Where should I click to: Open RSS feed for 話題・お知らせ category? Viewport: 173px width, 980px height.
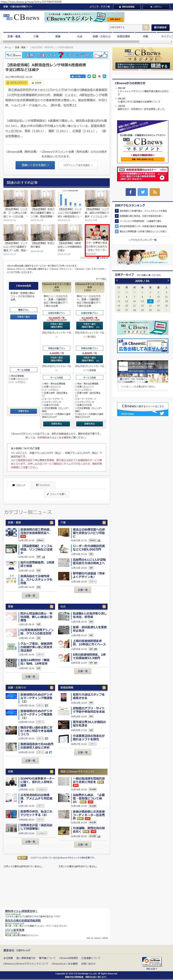click(52, 687)
